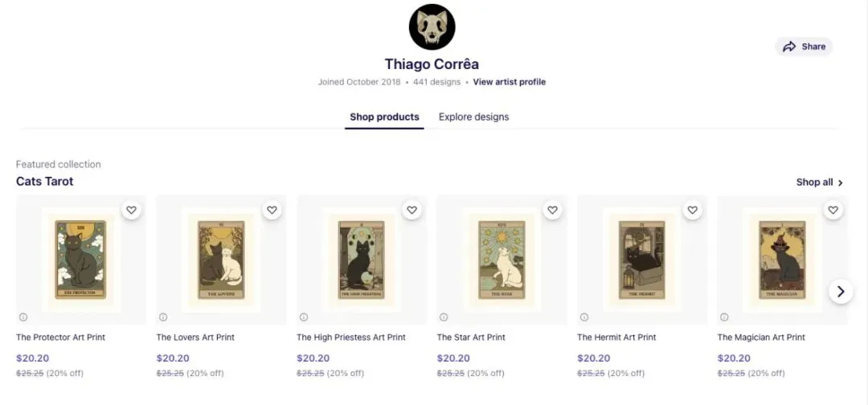The width and height of the screenshot is (868, 405).
Task: Open info icon on The Star card
Action: coord(444,317)
